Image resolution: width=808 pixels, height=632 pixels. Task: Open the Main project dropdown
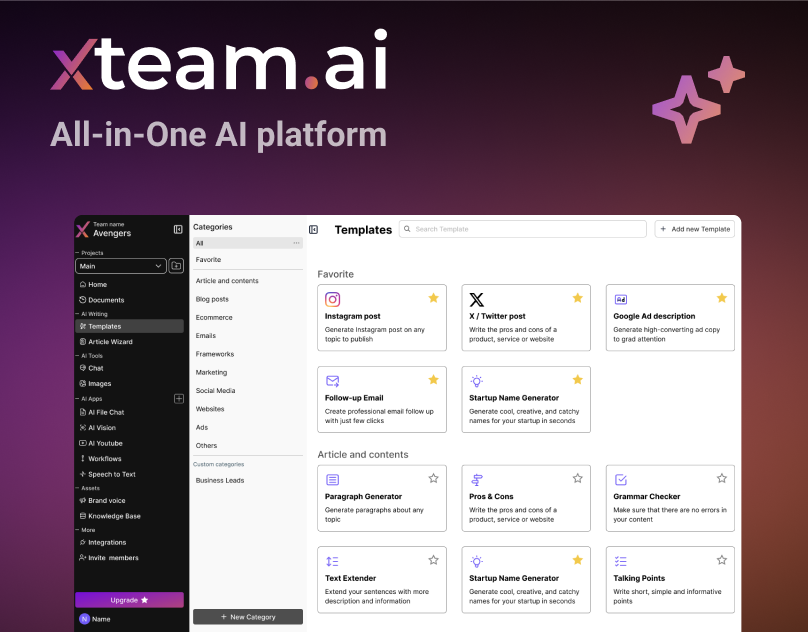click(x=121, y=266)
